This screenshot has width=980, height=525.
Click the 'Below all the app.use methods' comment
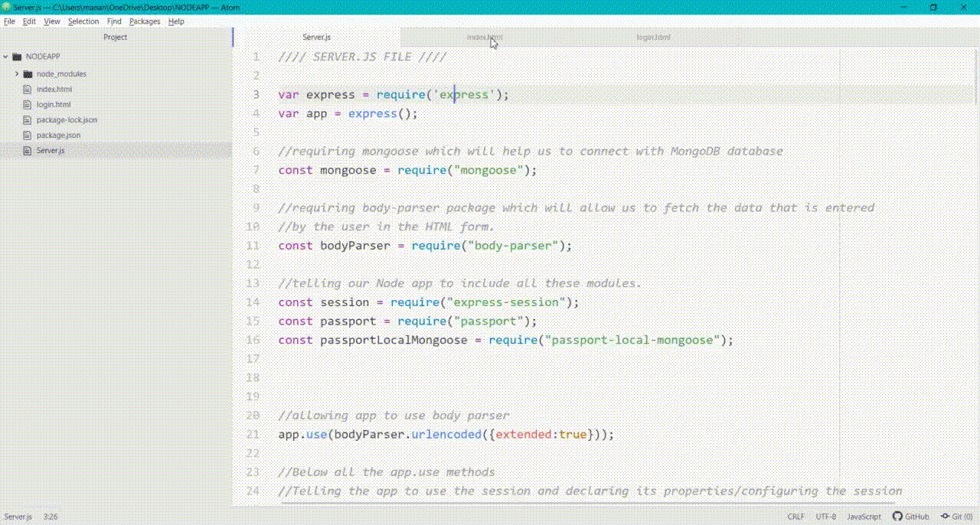(387, 472)
